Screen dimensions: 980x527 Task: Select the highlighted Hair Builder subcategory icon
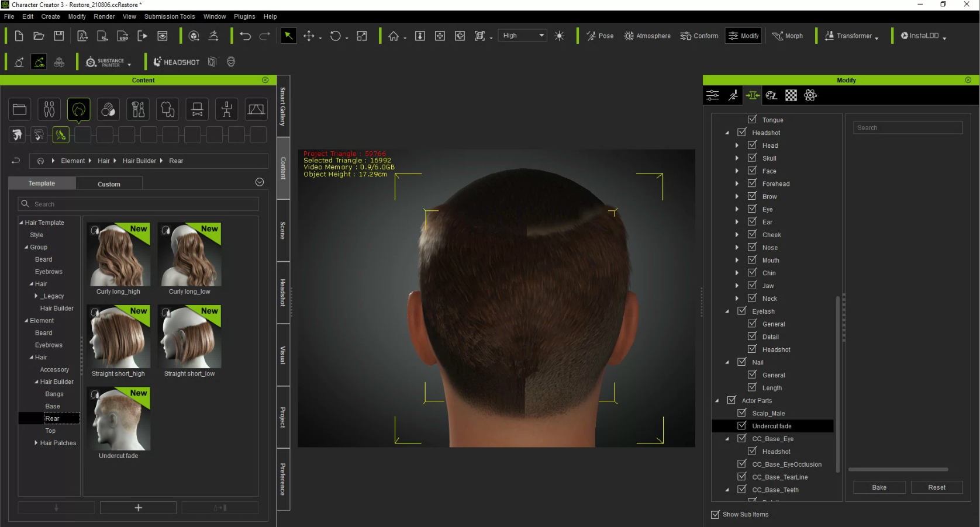[x=61, y=135]
